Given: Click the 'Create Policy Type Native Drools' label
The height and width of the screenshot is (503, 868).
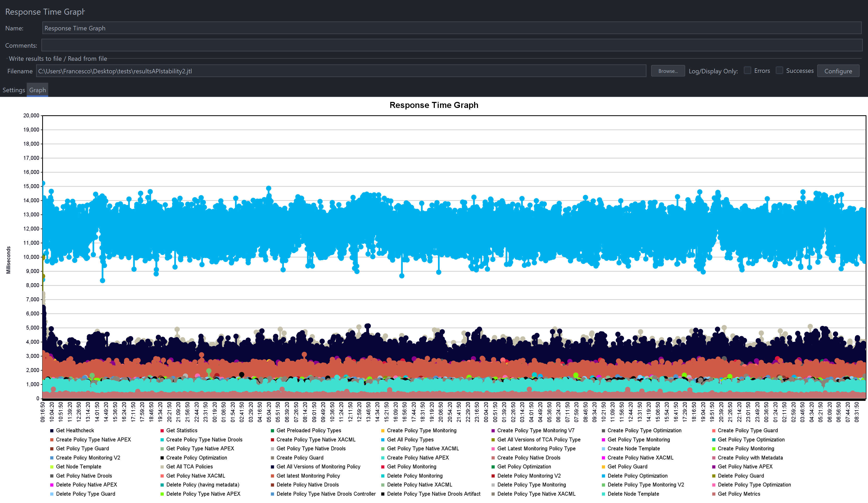Looking at the screenshot, I should pyautogui.click(x=204, y=440).
